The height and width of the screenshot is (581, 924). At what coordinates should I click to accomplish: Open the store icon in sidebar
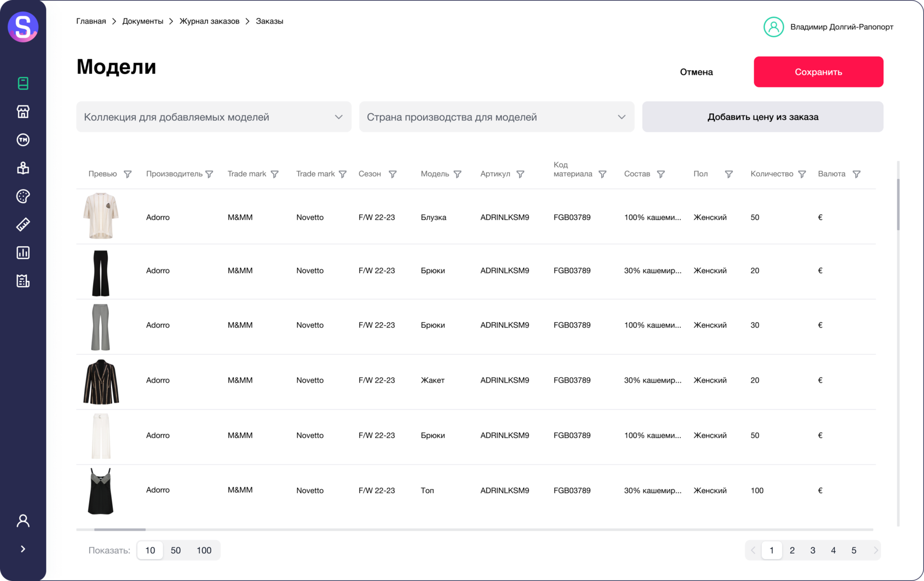pyautogui.click(x=23, y=112)
